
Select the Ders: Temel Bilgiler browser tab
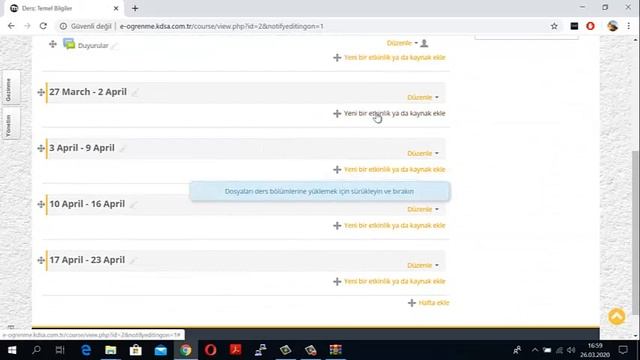63,8
